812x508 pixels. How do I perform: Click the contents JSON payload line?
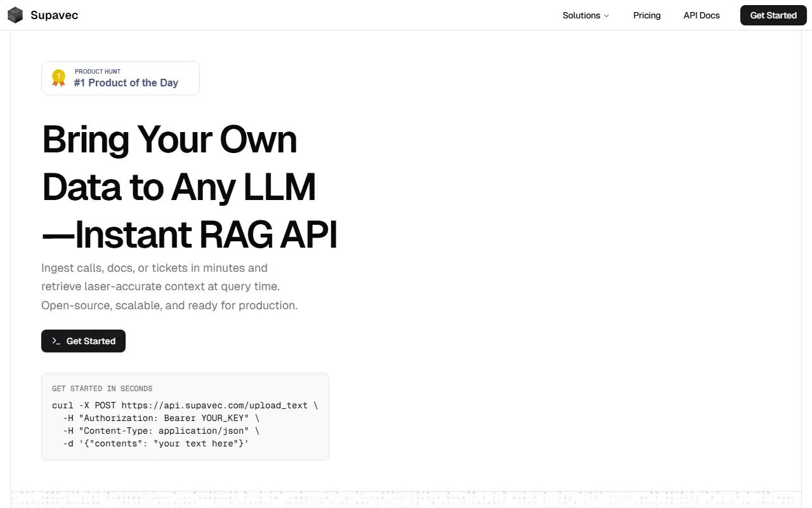pyautogui.click(x=156, y=443)
